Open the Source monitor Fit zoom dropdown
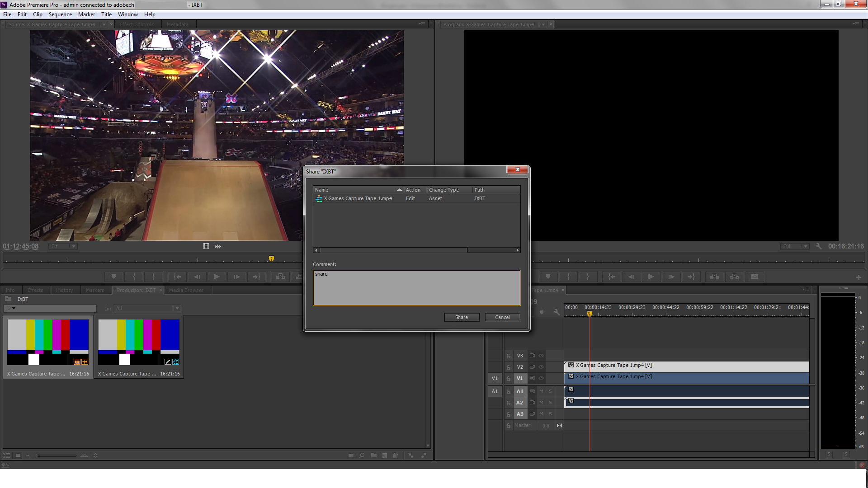This screenshot has width=868, height=488. (x=63, y=246)
